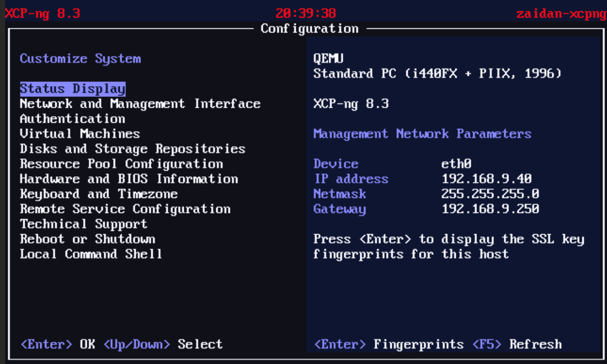Click the left <Enter> OK hint

(58, 344)
